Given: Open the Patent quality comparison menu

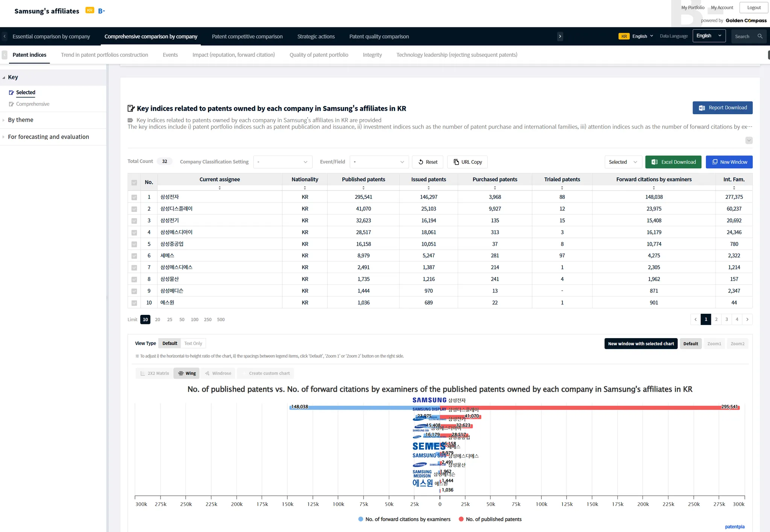Looking at the screenshot, I should point(379,36).
